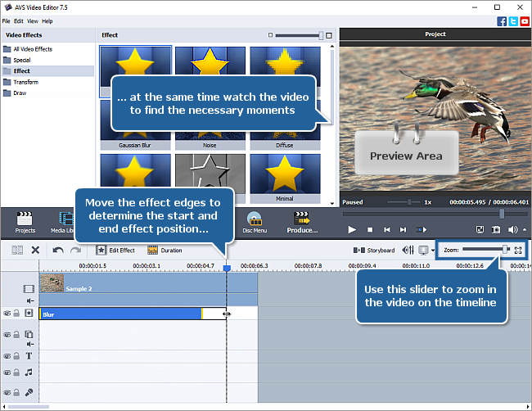This screenshot has width=532, height=411.
Task: Delete selected timeline object with X
Action: click(35, 251)
